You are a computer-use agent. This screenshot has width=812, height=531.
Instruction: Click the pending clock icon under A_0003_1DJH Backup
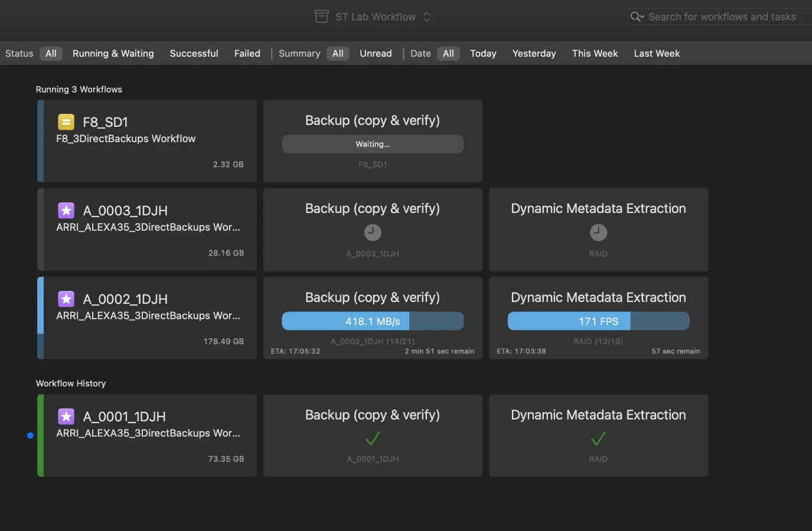(373, 232)
